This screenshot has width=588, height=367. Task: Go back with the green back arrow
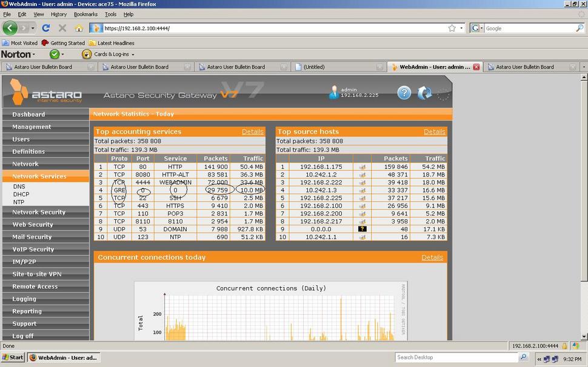click(x=10, y=28)
